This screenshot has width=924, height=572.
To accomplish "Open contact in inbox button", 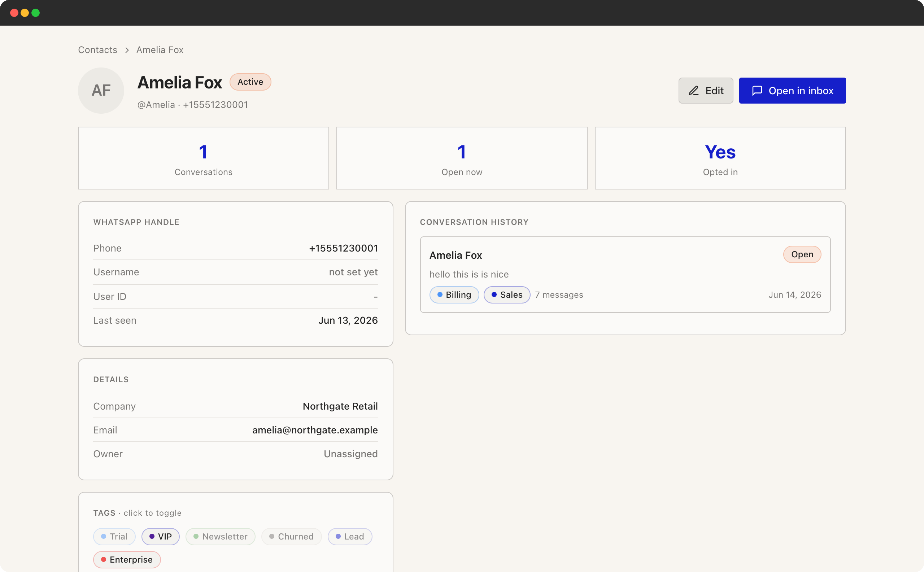I will [x=792, y=91].
